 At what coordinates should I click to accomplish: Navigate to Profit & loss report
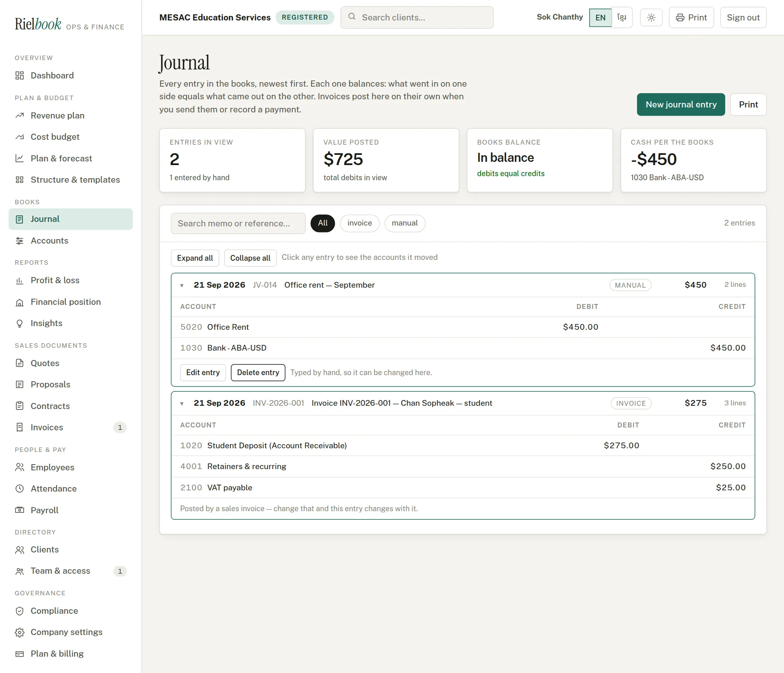71,280
